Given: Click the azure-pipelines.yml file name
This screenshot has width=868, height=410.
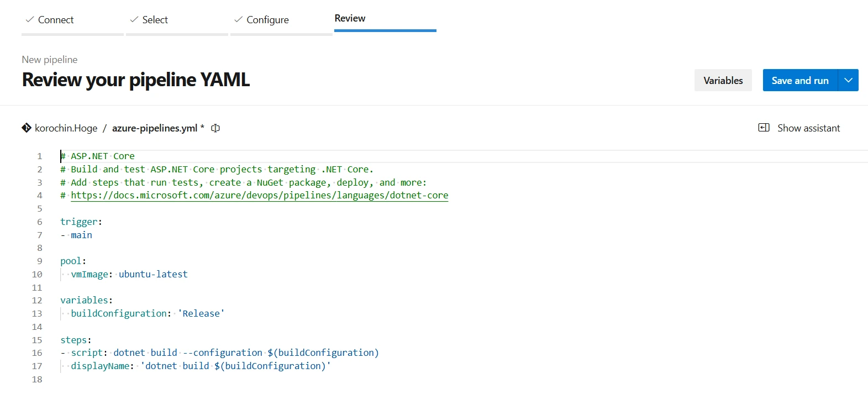Looking at the screenshot, I should point(155,128).
